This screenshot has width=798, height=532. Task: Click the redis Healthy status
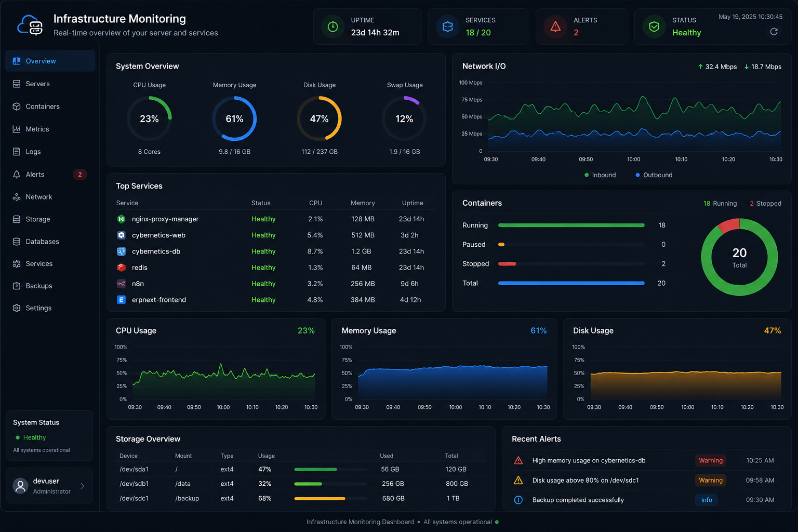pyautogui.click(x=263, y=268)
